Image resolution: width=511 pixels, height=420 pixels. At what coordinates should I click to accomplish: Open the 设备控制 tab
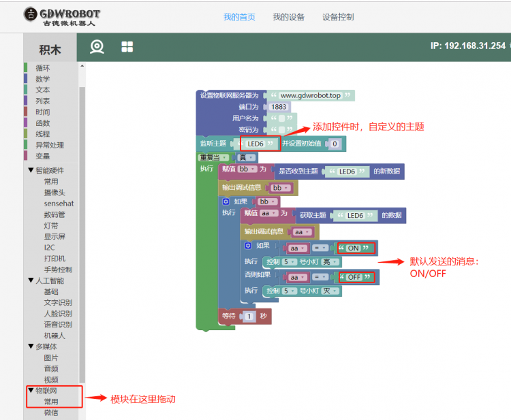click(338, 17)
